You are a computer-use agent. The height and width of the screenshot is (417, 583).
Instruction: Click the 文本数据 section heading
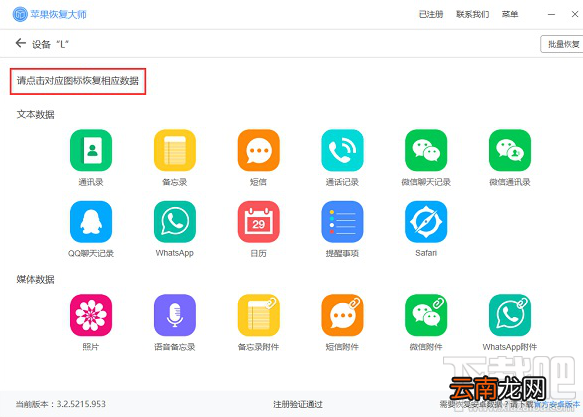(35, 114)
